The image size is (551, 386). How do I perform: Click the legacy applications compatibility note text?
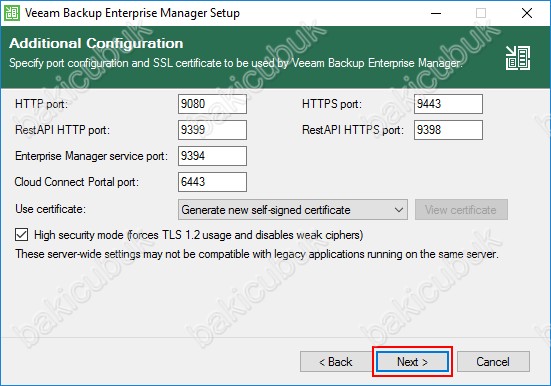tap(257, 254)
